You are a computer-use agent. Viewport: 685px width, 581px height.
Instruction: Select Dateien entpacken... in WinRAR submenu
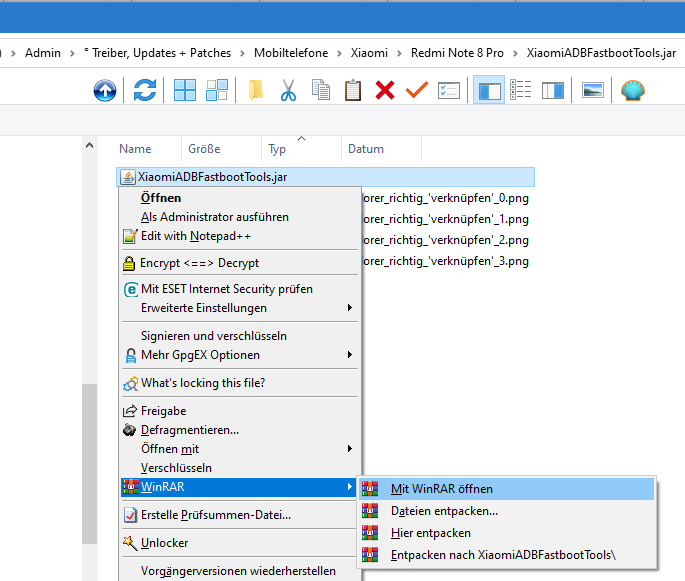507,511
